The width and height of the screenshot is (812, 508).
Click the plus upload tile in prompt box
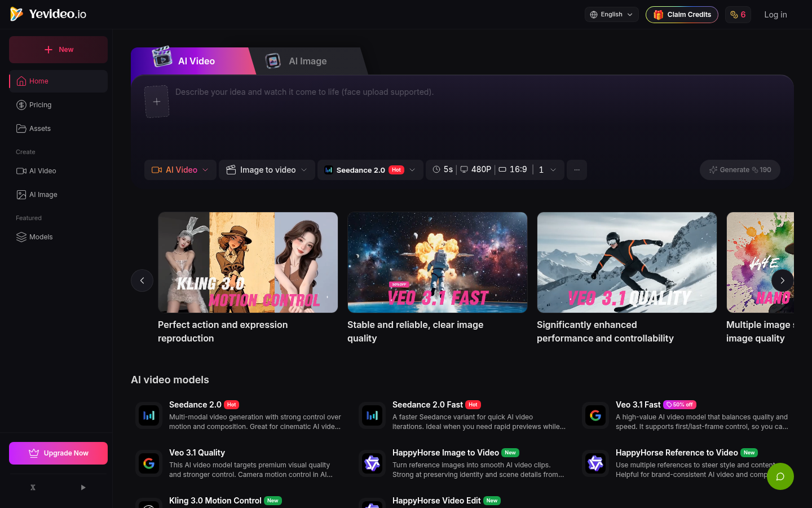coord(157,102)
